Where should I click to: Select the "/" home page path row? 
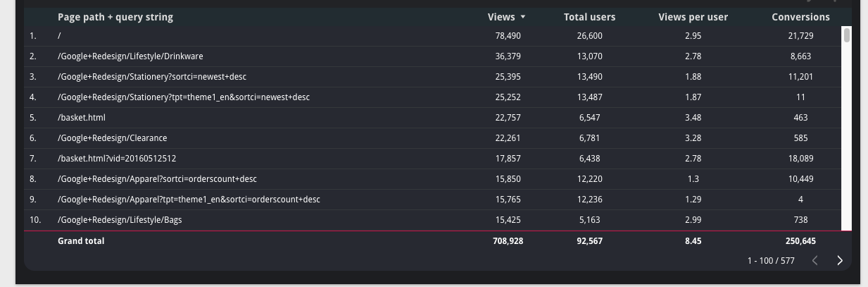coord(433,36)
